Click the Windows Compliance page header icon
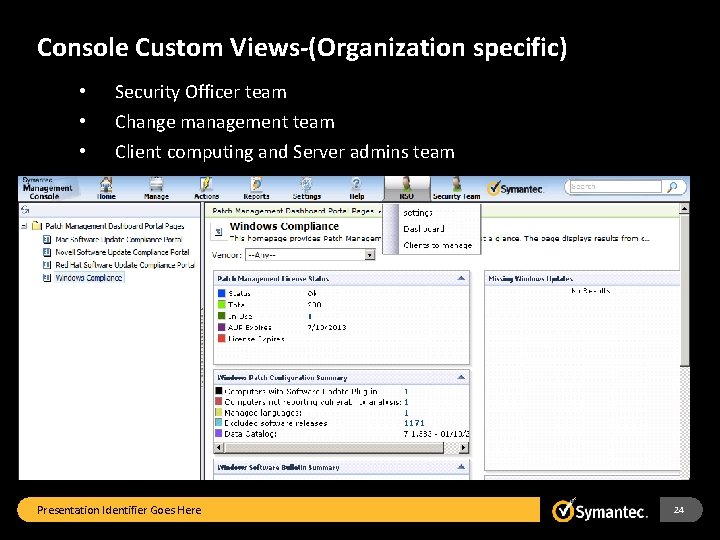Viewport: 720px width, 540px height. 219,232
